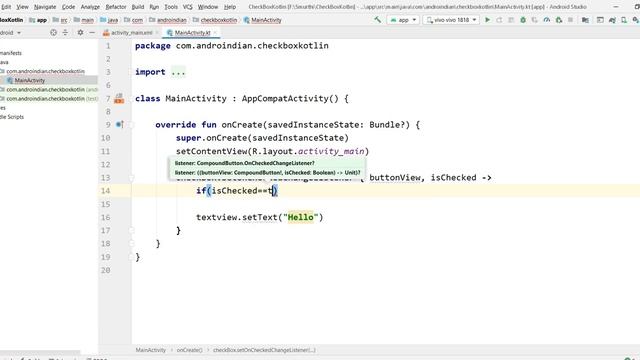The width and height of the screenshot is (640, 360).
Task: Open Project panel settings gear
Action: click(x=80, y=32)
